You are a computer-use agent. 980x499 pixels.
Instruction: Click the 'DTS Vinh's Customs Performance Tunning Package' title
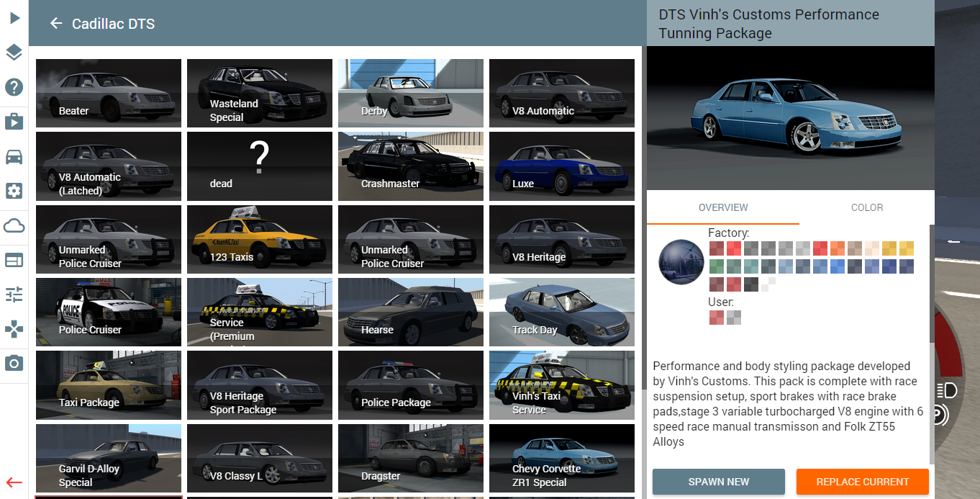pyautogui.click(x=768, y=24)
